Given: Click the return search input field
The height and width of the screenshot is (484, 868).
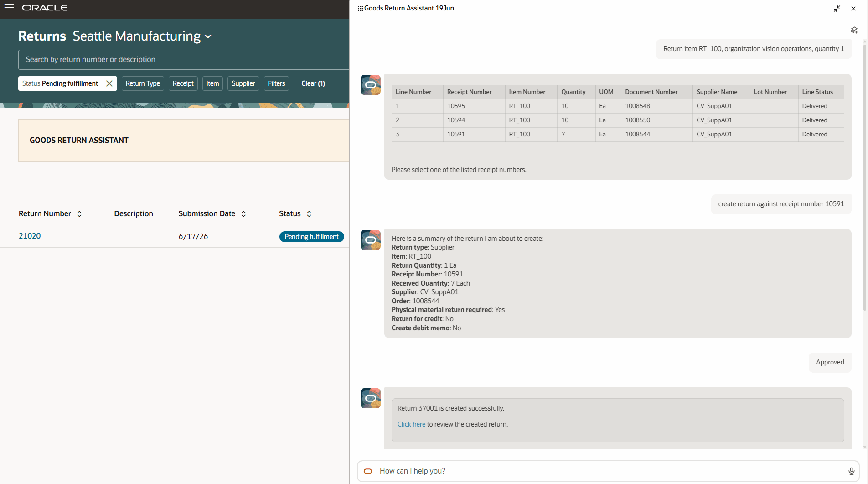Looking at the screenshot, I should tap(184, 60).
